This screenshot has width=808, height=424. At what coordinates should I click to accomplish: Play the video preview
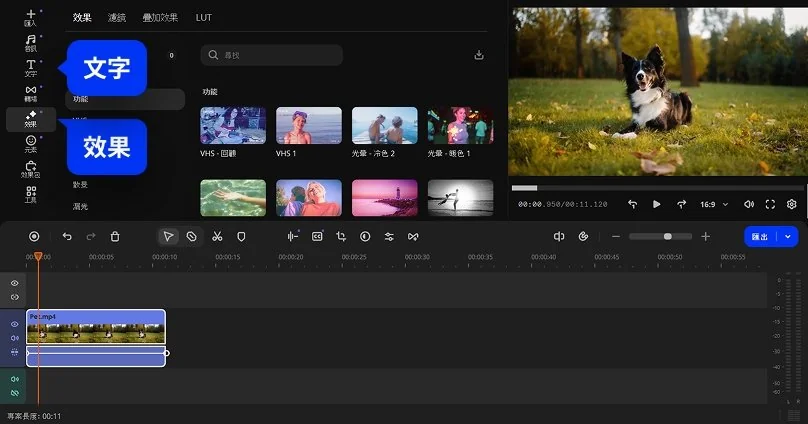pyautogui.click(x=657, y=204)
